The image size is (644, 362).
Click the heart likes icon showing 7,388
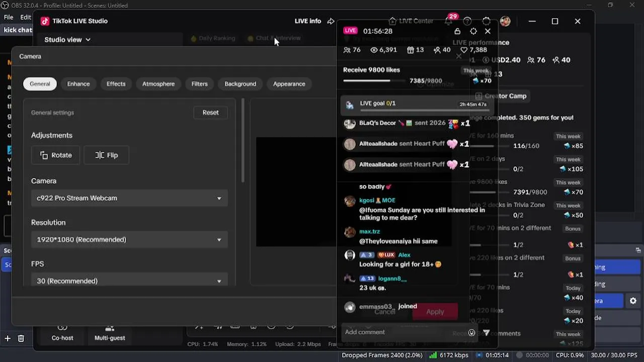[464, 50]
